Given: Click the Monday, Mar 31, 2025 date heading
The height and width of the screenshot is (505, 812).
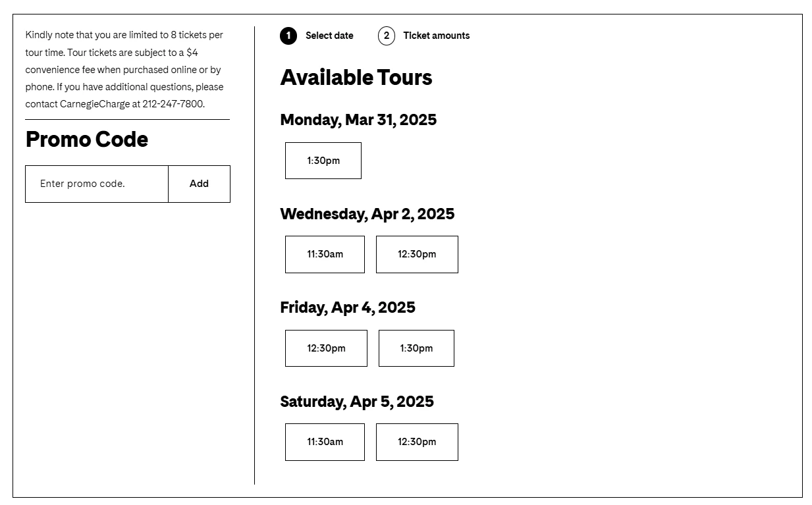Looking at the screenshot, I should [x=358, y=120].
